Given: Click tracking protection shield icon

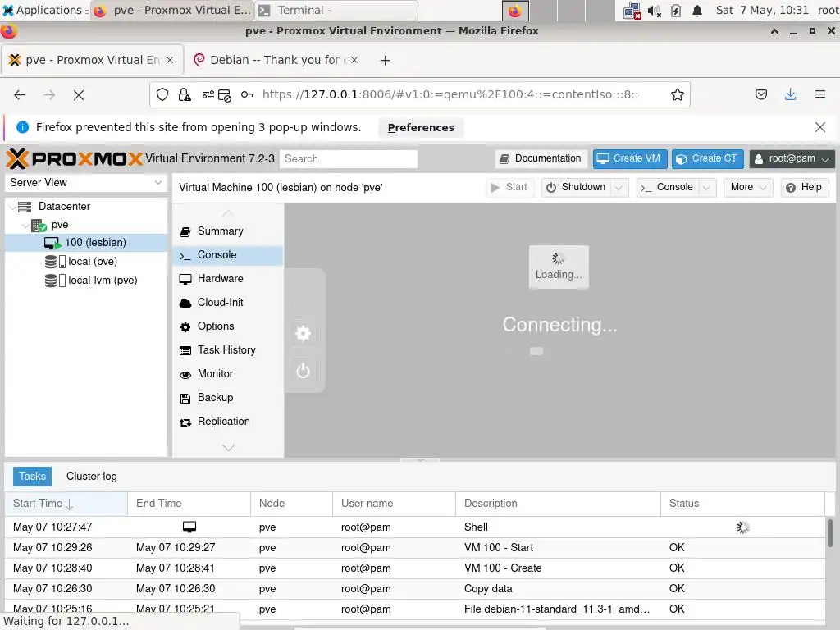Looking at the screenshot, I should click(162, 95).
